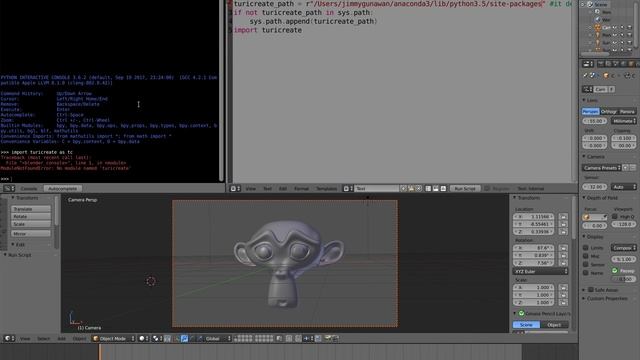Viewport: 640px width, 360px height.
Task: Open the viewport shading selector
Action: pyautogui.click(x=144, y=338)
